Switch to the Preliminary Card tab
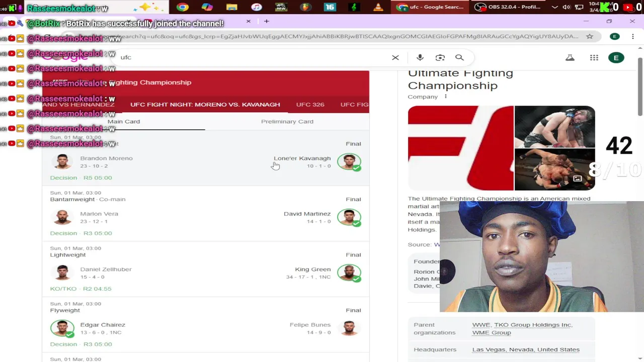644x362 pixels. [287, 121]
